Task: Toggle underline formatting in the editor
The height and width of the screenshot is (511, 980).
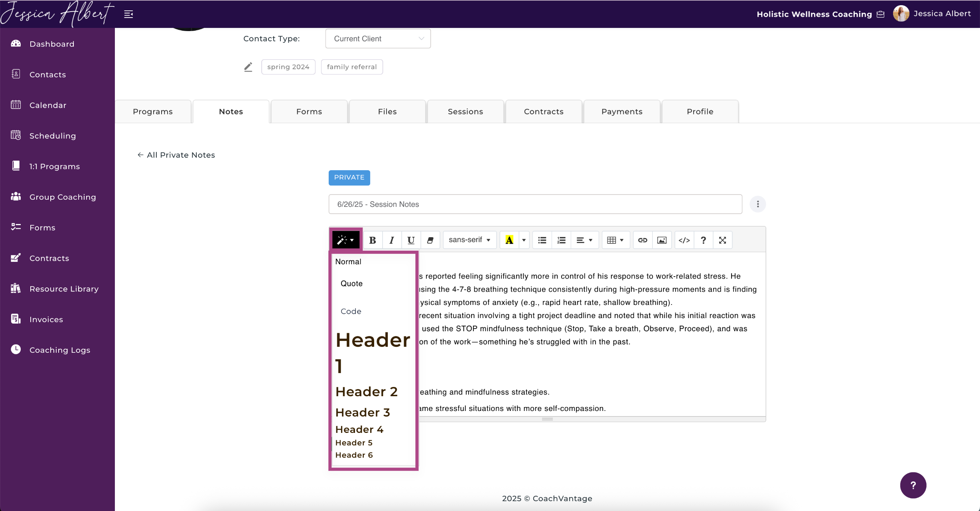Action: [411, 240]
